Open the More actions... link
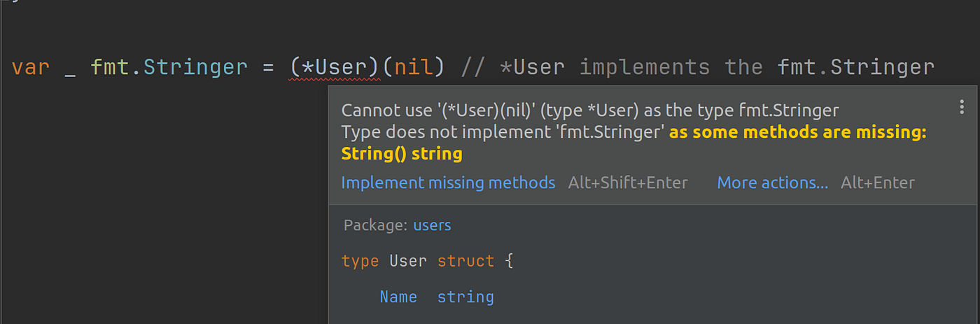The height and width of the screenshot is (324, 980). tap(772, 183)
